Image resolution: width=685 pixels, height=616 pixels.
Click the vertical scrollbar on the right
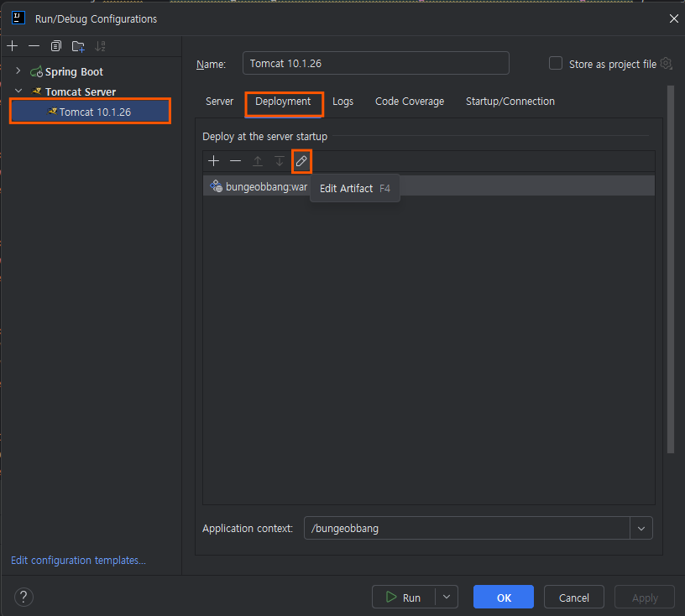click(671, 269)
